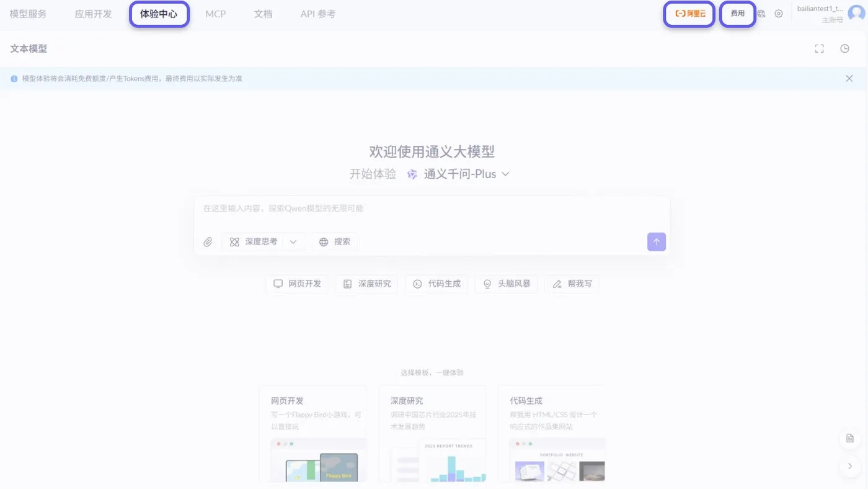Expand the 深度思考 options arrow
Screen dimensions: 868x489
tap(294, 242)
